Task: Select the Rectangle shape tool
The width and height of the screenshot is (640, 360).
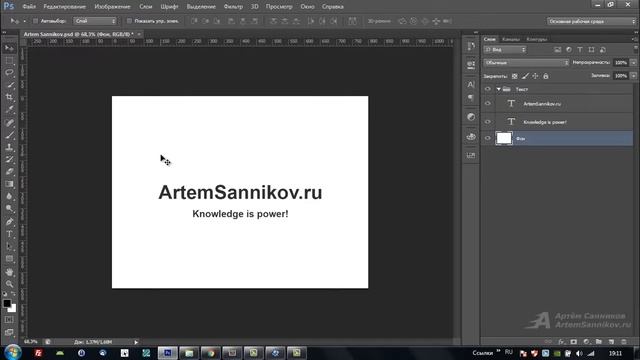Action: point(9,259)
